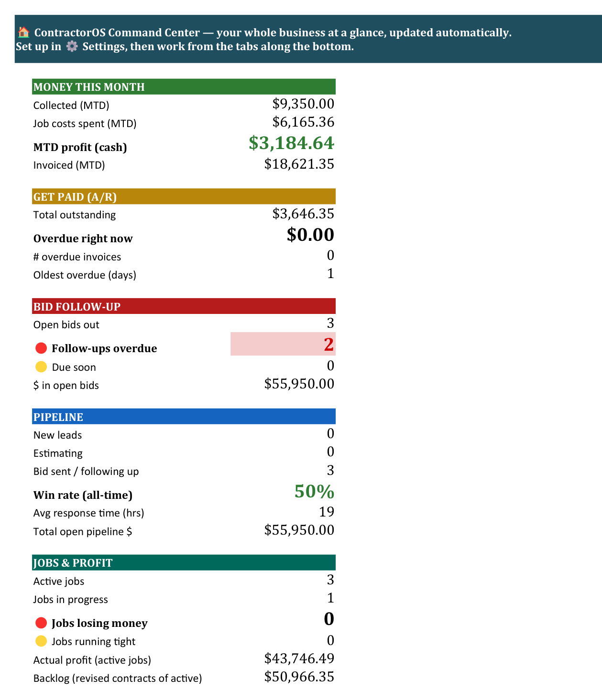Click the bold $0.00 overdue value

click(x=310, y=235)
